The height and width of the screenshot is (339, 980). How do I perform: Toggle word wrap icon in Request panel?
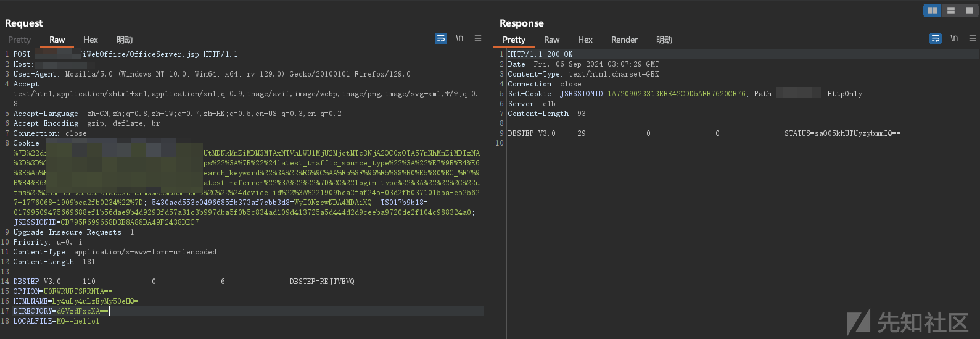tap(441, 38)
